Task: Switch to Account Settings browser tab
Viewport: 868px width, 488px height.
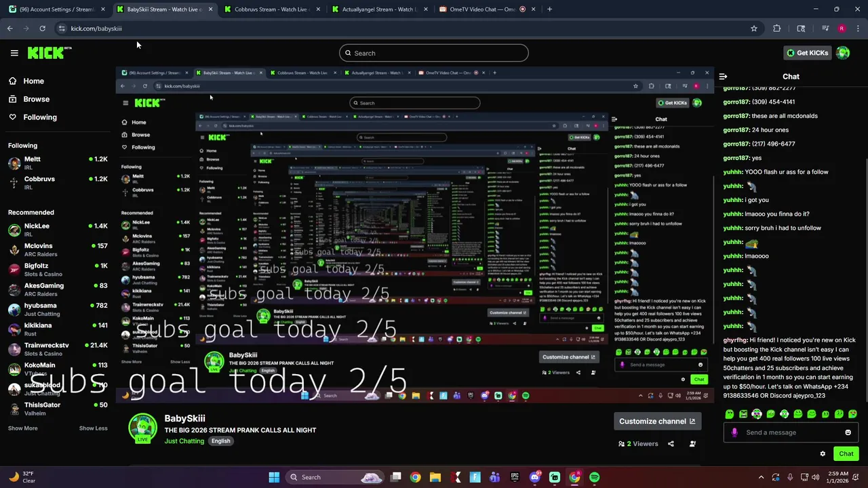Action: [x=56, y=9]
